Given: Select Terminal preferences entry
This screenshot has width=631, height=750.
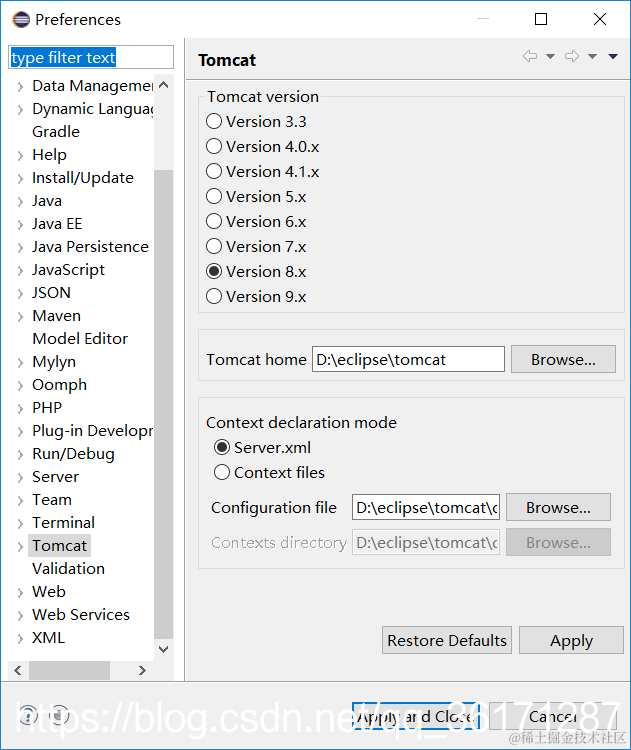Looking at the screenshot, I should 63,522.
